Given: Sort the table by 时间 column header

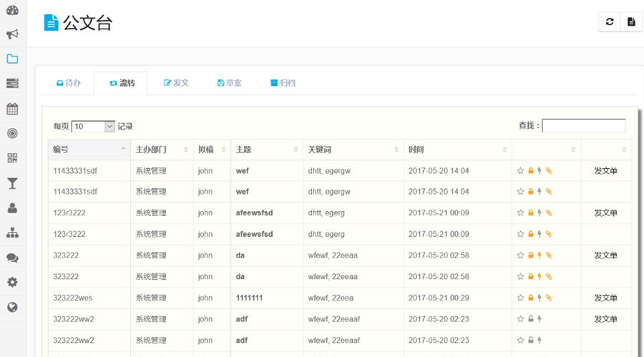Looking at the screenshot, I should pos(457,150).
